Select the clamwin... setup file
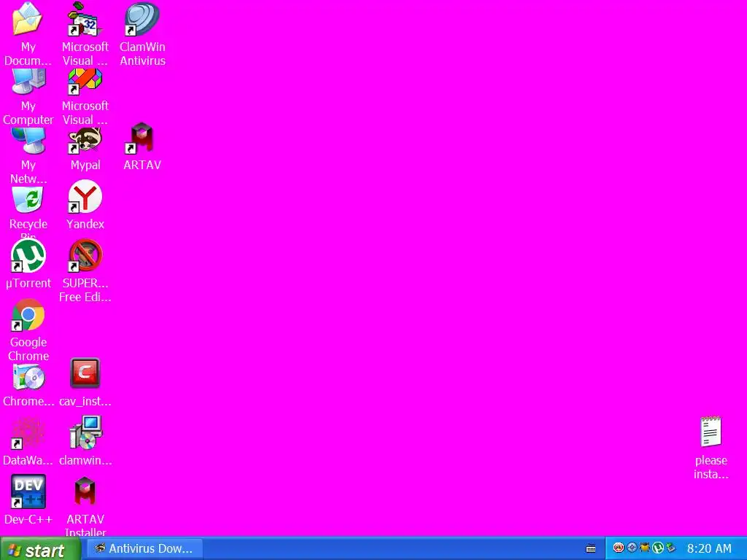The height and width of the screenshot is (560, 747). [x=85, y=441]
